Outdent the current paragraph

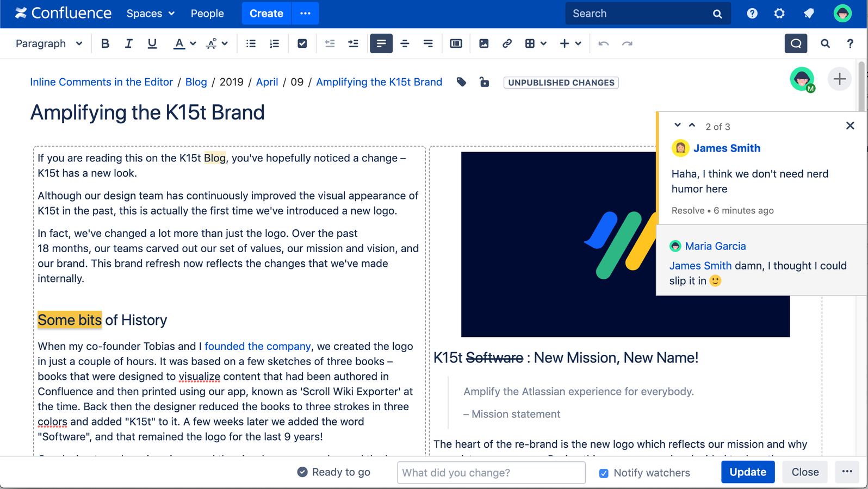tap(330, 43)
